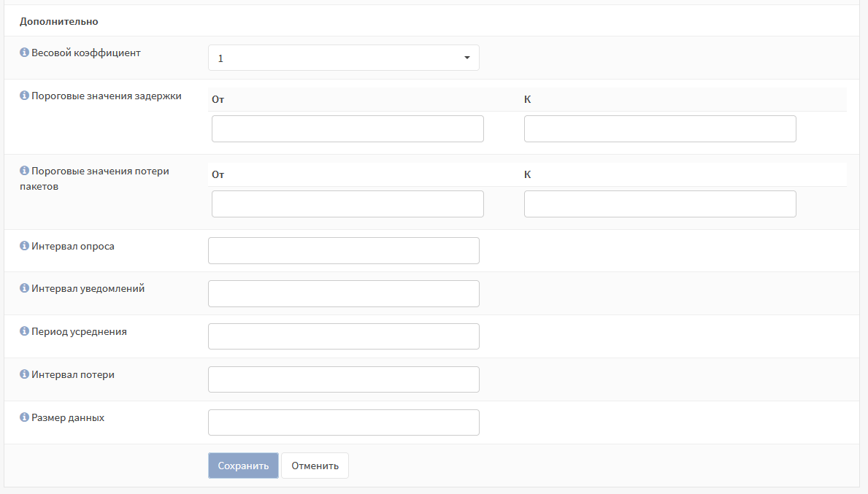Select the Интервал опроса input field
The image size is (868, 494).
click(344, 250)
